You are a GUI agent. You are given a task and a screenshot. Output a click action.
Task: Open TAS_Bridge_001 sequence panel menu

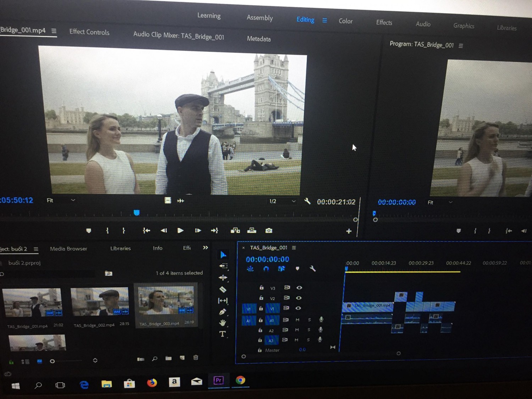tap(294, 248)
